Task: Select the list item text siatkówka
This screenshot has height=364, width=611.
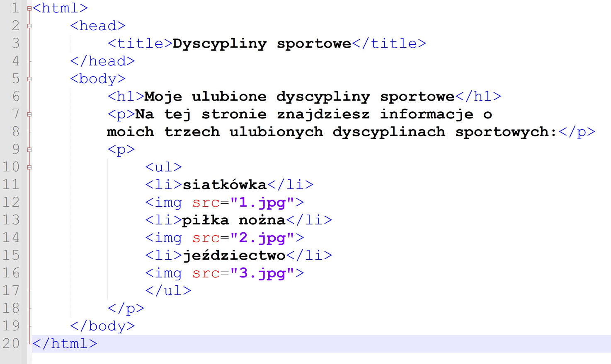Action: 224,185
